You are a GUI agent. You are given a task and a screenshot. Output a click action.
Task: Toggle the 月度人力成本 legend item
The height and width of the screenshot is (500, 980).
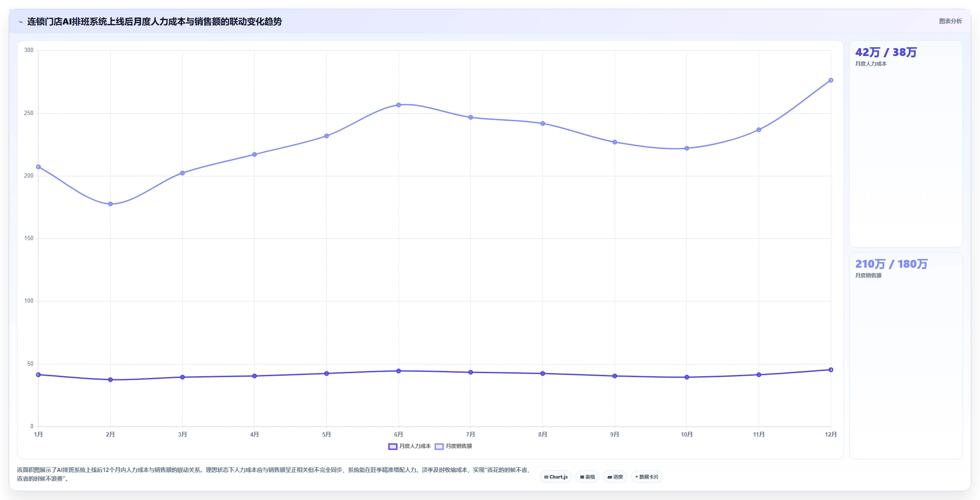pyautogui.click(x=409, y=446)
